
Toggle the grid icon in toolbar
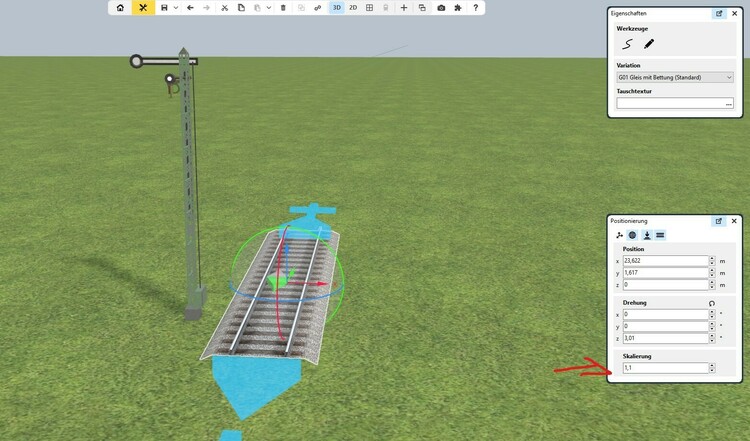point(369,8)
